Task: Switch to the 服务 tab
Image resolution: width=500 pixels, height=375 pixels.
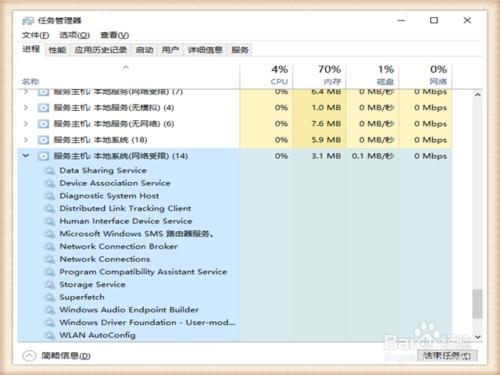Action: (x=240, y=50)
